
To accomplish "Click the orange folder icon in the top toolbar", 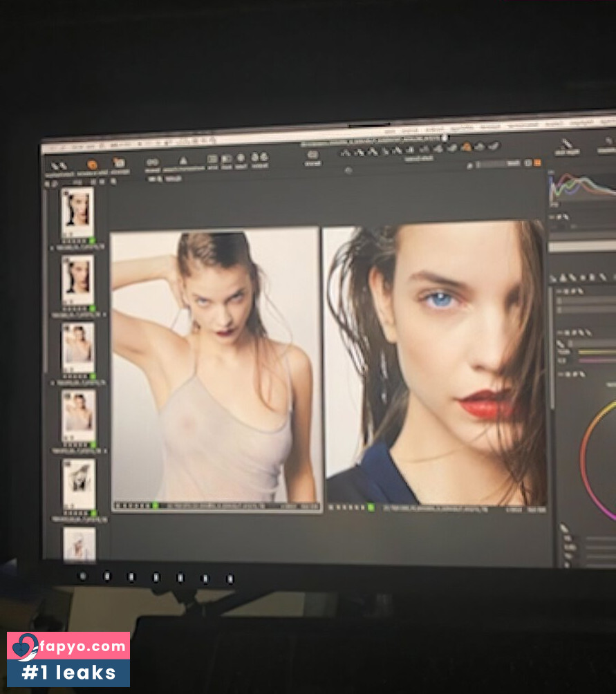I will pos(119,162).
